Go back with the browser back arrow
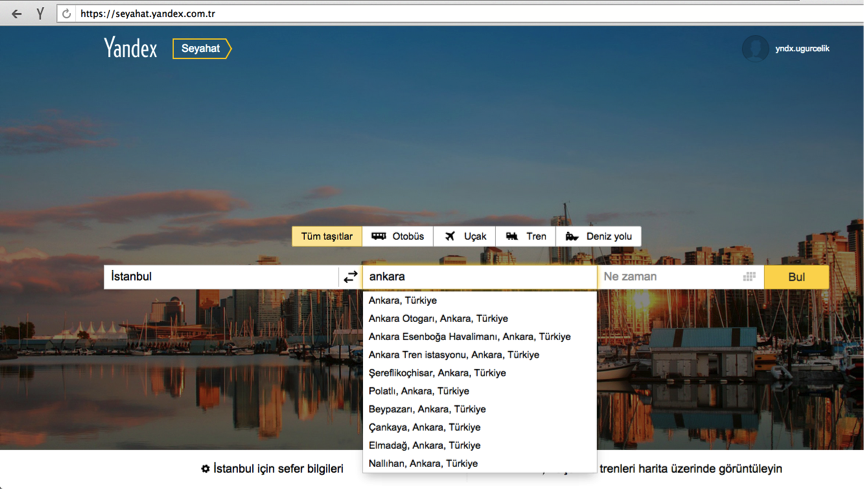864x489 pixels. coord(17,14)
